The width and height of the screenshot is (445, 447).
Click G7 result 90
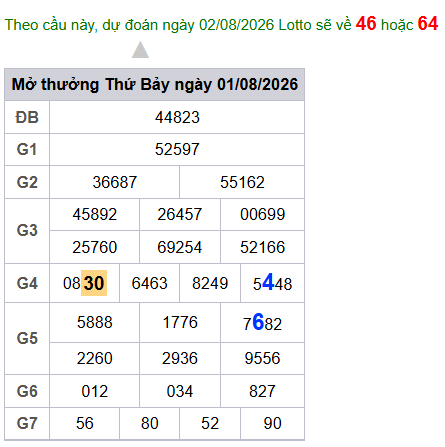pos(272,423)
